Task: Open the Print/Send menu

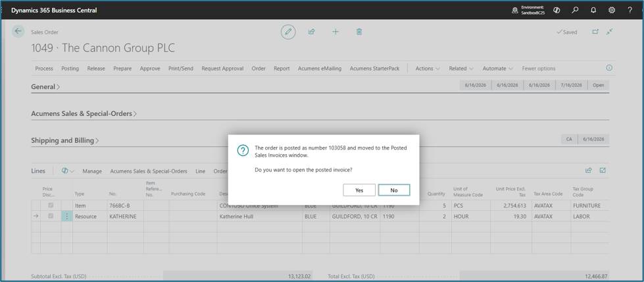Action: pyautogui.click(x=181, y=69)
